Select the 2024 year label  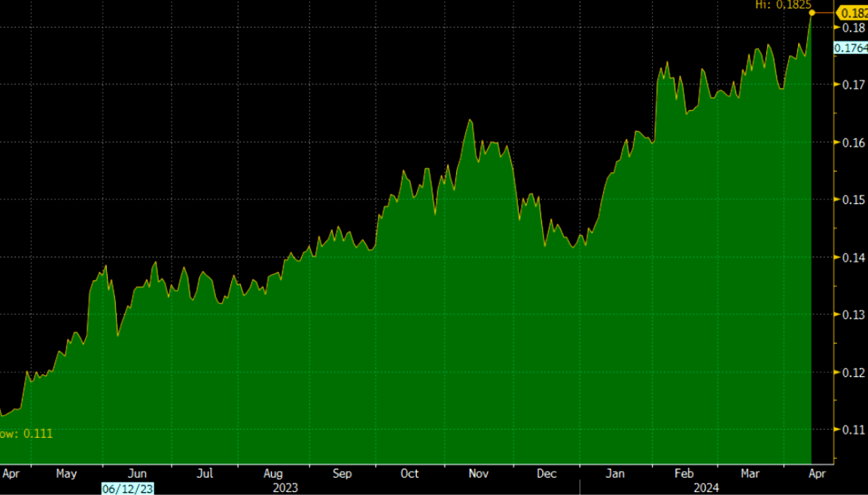[705, 488]
